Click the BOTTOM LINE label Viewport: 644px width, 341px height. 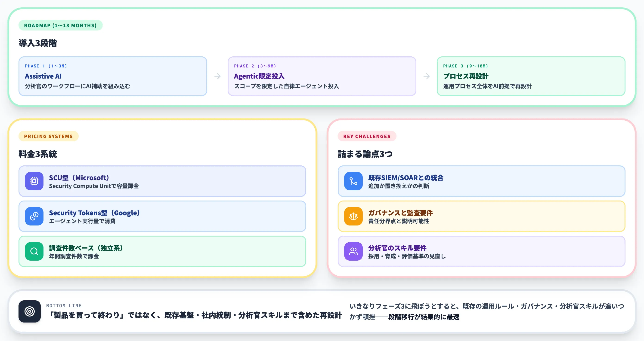(x=64, y=306)
